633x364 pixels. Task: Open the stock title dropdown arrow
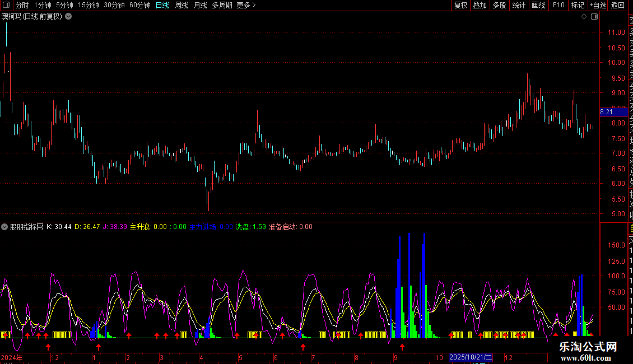[x=68, y=16]
